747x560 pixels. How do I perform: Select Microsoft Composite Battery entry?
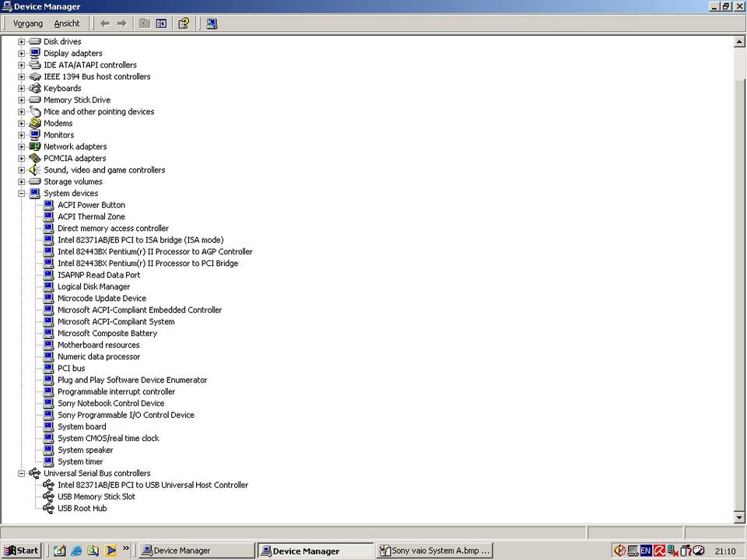[107, 334]
